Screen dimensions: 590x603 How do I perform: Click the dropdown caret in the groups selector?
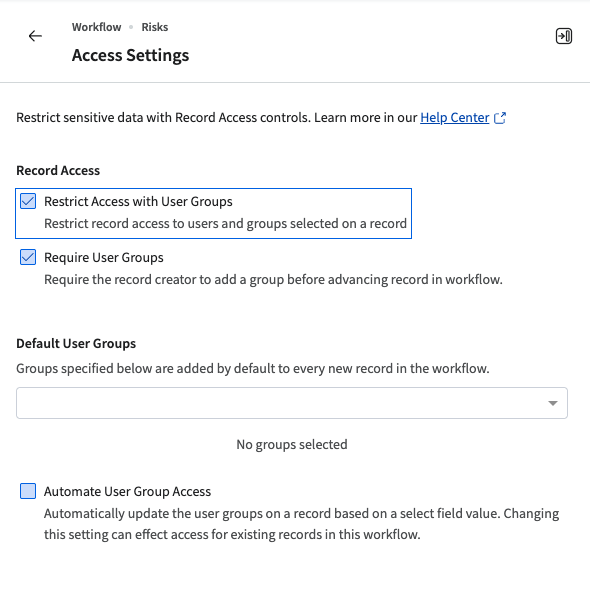553,403
